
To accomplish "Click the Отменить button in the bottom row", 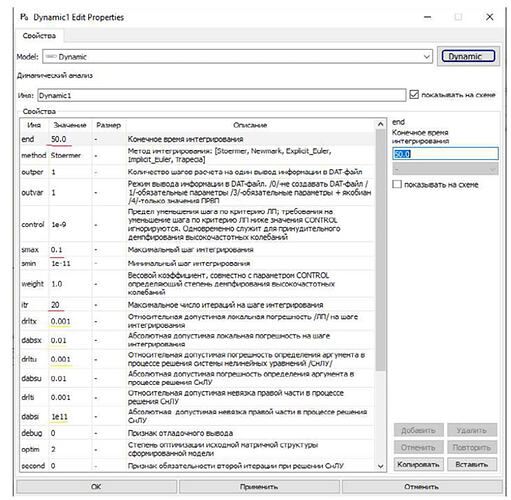I will pyautogui.click(x=422, y=487).
